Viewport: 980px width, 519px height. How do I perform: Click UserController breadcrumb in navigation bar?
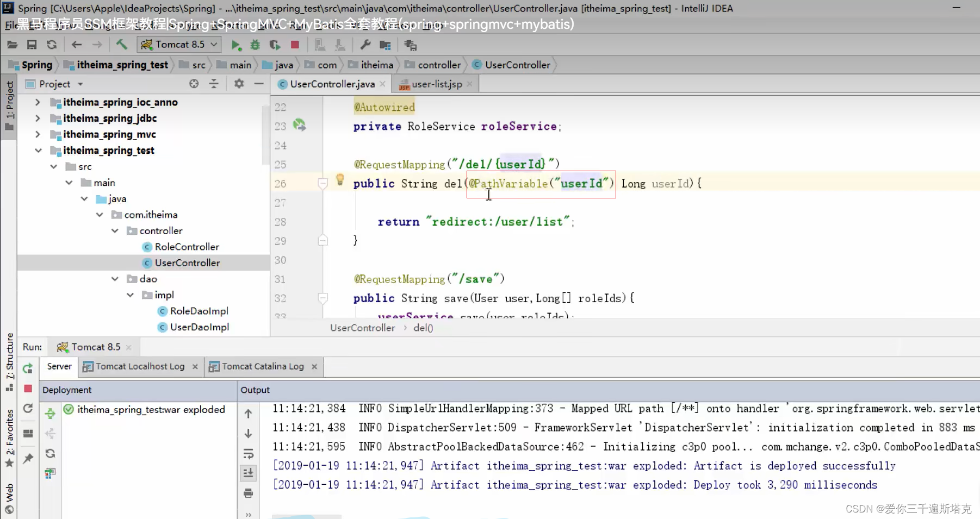point(512,65)
